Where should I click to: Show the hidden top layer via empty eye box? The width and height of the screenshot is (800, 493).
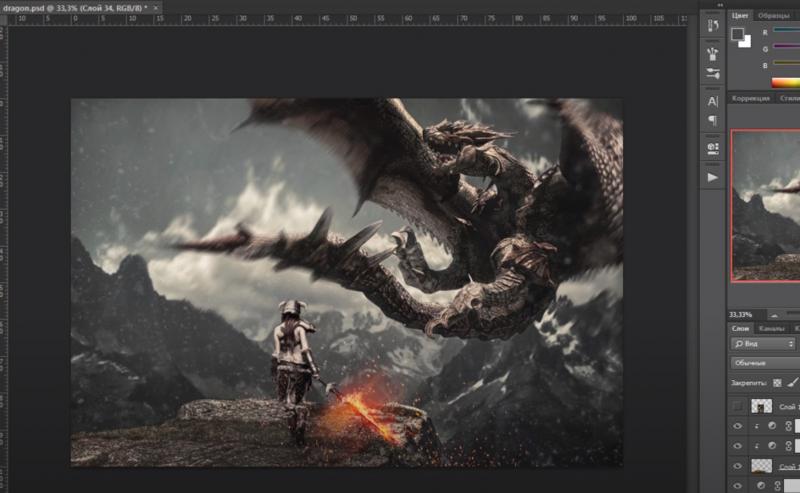click(737, 406)
